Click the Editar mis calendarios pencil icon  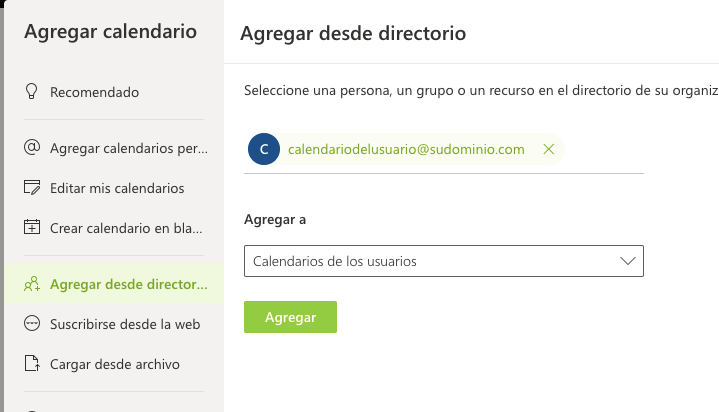coord(32,187)
